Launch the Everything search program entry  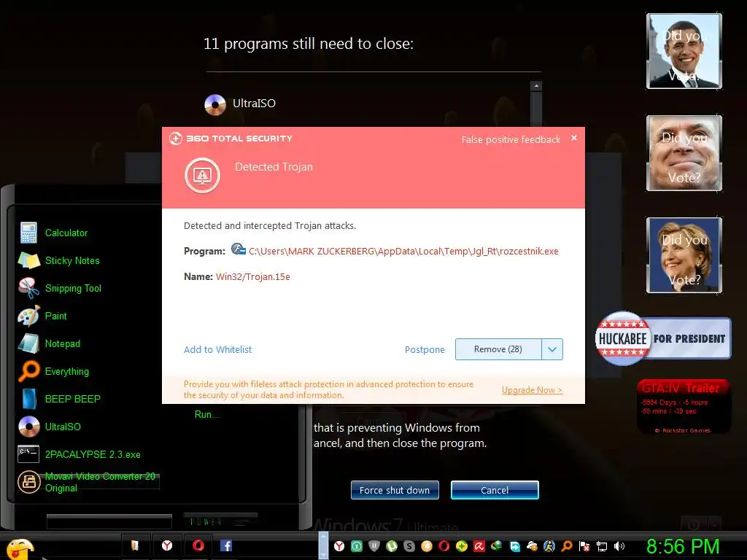[54, 371]
